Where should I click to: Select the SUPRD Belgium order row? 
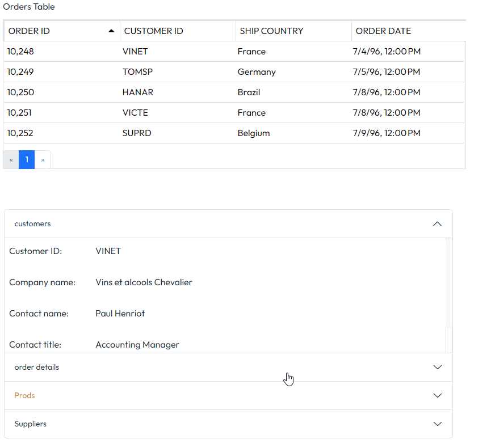click(x=234, y=133)
